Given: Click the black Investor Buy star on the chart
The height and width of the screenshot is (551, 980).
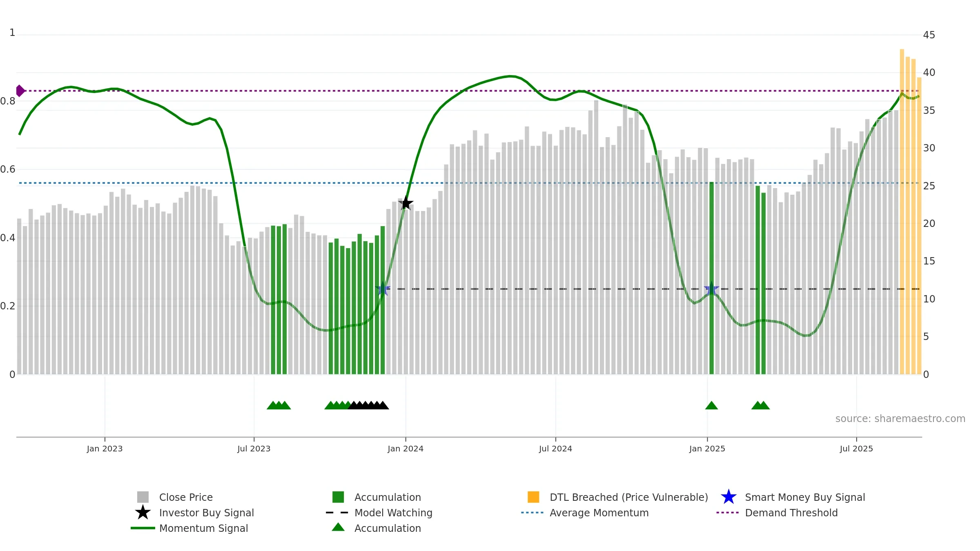Looking at the screenshot, I should point(405,203).
